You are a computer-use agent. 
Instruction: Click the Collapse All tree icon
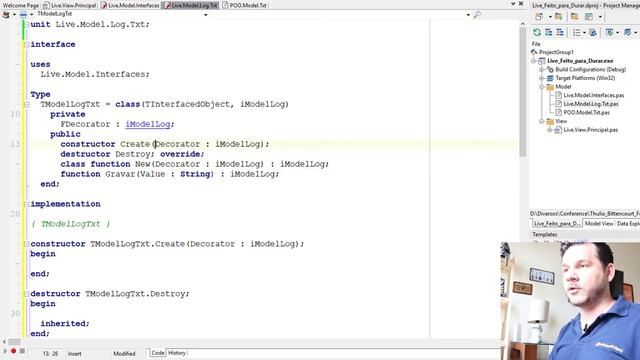(x=560, y=32)
